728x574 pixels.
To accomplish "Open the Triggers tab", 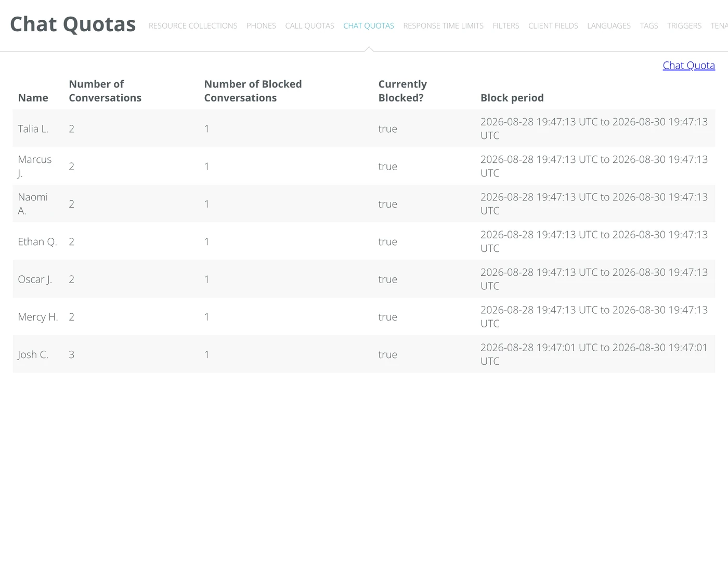I will (684, 25).
